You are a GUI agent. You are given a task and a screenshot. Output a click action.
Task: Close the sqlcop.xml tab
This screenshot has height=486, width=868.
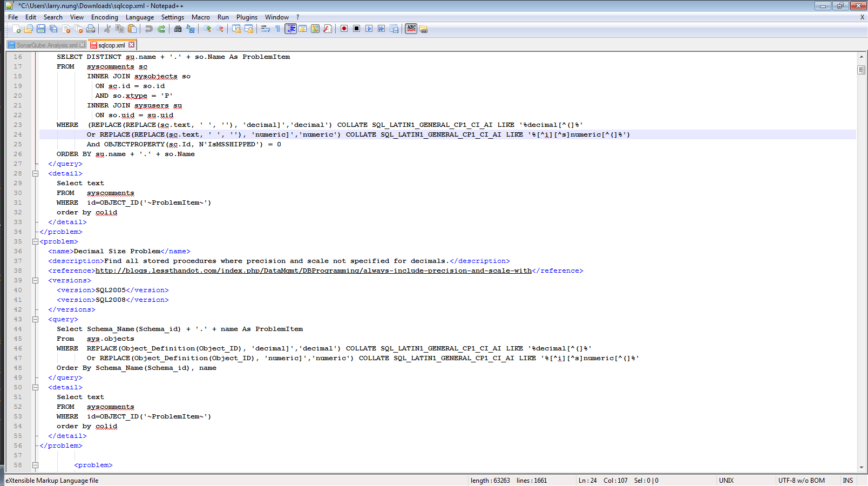click(131, 45)
